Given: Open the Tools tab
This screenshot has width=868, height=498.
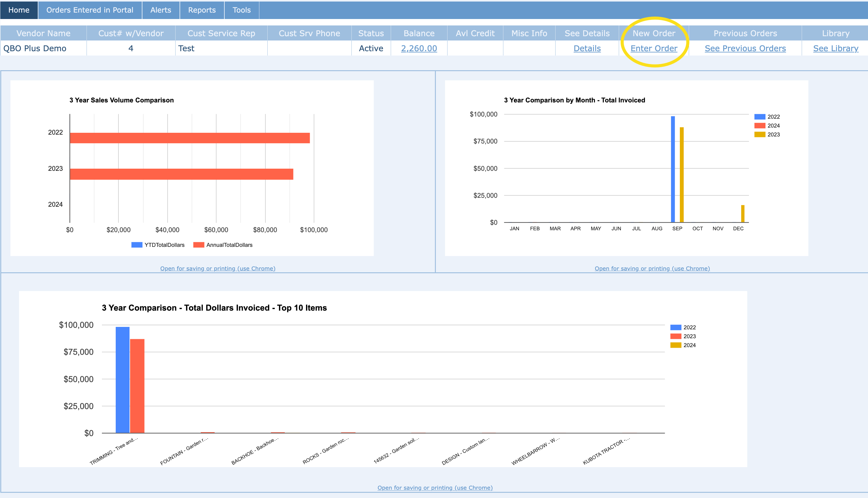Looking at the screenshot, I should coord(241,10).
